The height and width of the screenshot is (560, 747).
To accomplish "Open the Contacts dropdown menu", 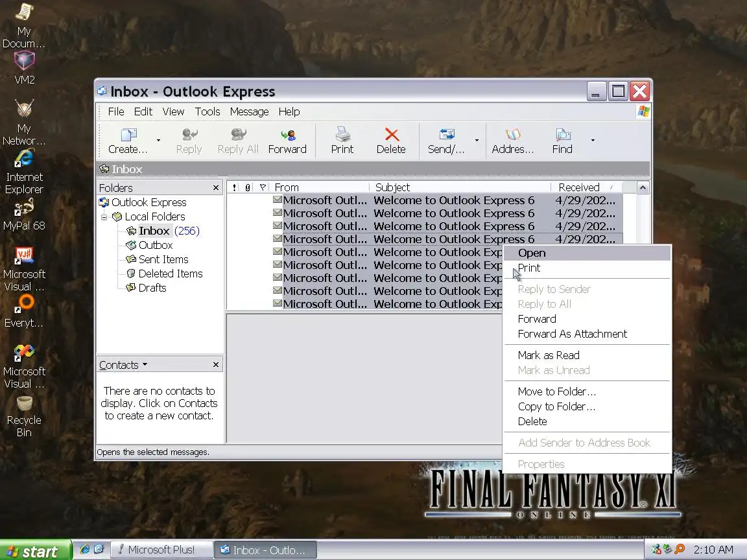I will pyautogui.click(x=123, y=366).
